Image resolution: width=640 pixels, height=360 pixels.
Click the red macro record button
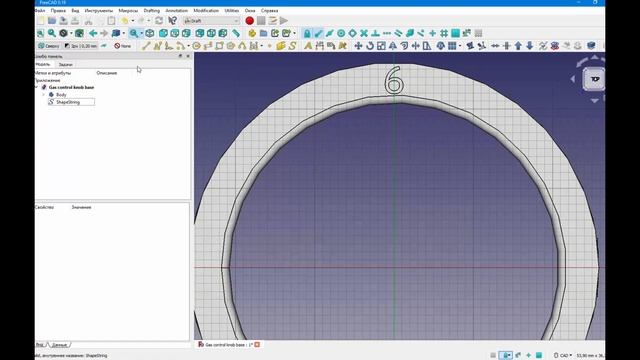click(x=249, y=20)
